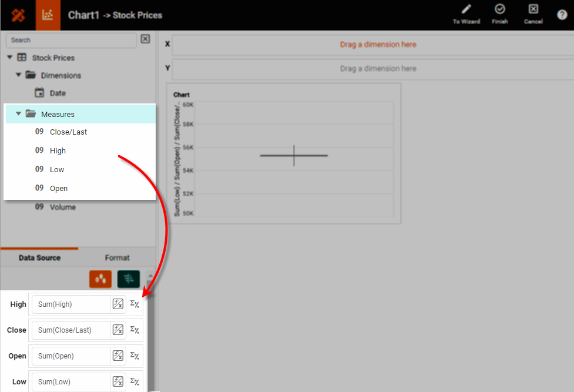
Task: Open the formula editor for Sum(Low)
Action: 118,381
